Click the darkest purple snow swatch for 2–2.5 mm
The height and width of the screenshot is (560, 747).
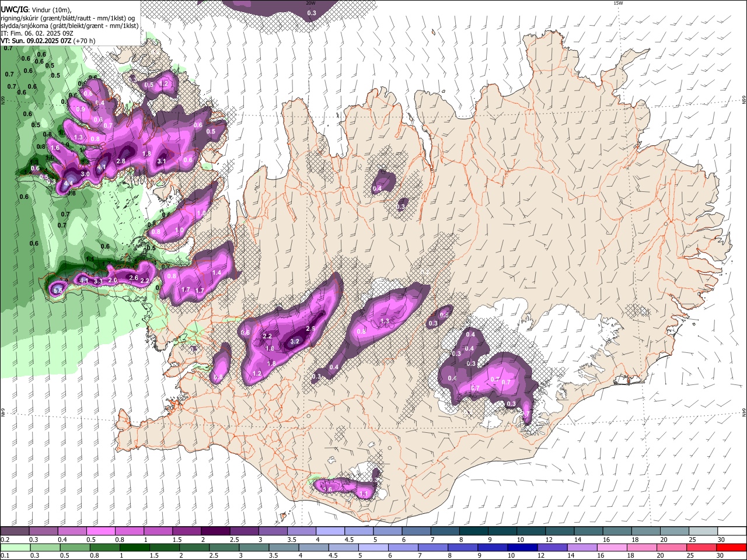pyautogui.click(x=215, y=531)
